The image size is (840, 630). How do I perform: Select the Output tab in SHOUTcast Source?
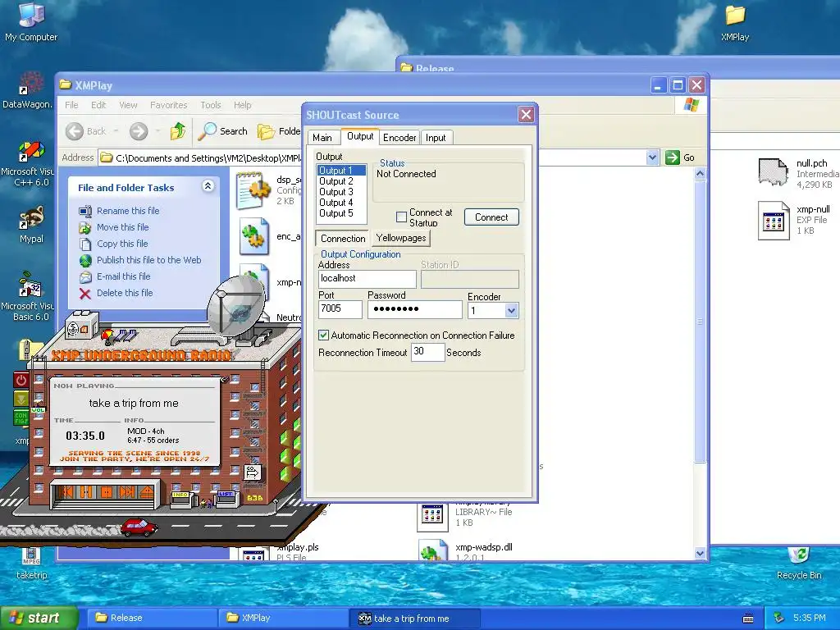pos(360,136)
